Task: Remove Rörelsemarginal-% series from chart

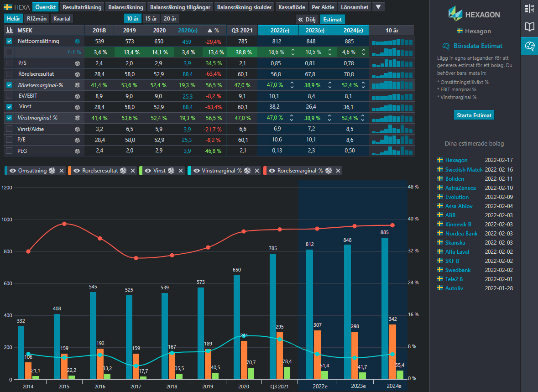Action: click(x=338, y=171)
